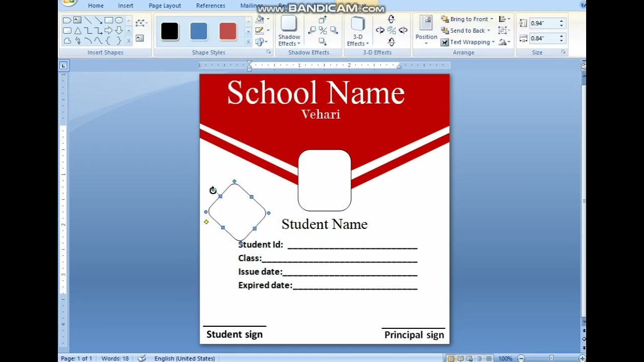This screenshot has width=644, height=362.
Task: Switch to Full Screen Reading view
Action: [460, 358]
